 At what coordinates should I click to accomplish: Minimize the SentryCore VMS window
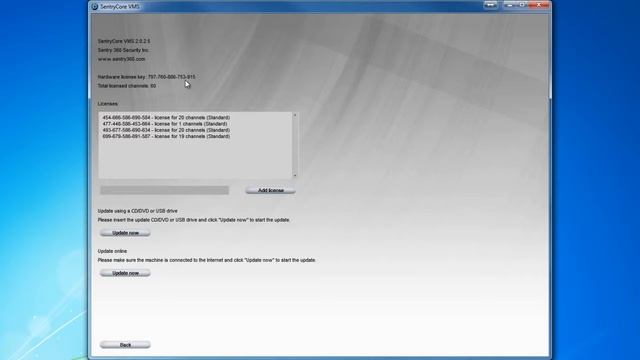(x=509, y=5)
